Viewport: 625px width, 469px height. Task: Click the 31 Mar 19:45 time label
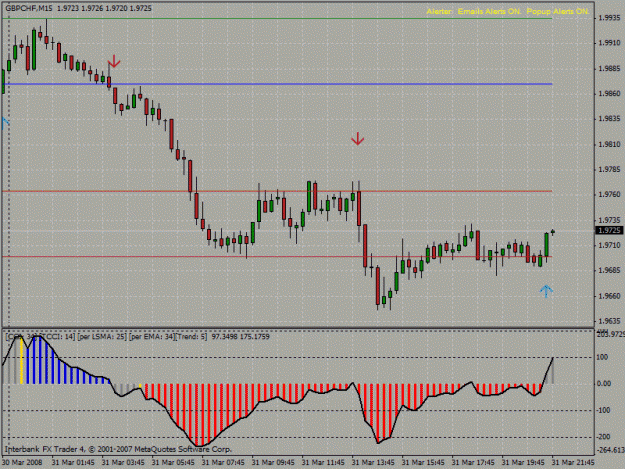pos(523,463)
